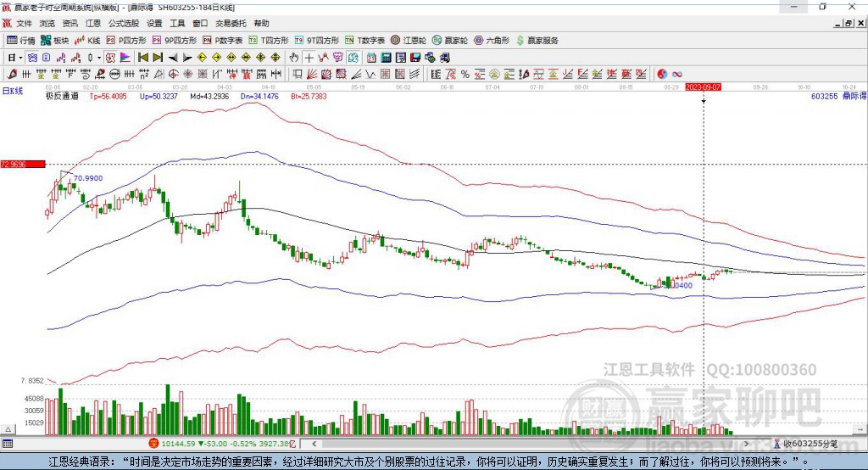Viewport: 868px width, 470px height.
Task: Click the scroll-left arrow on horizontal scrollbar
Action: [x=314, y=444]
